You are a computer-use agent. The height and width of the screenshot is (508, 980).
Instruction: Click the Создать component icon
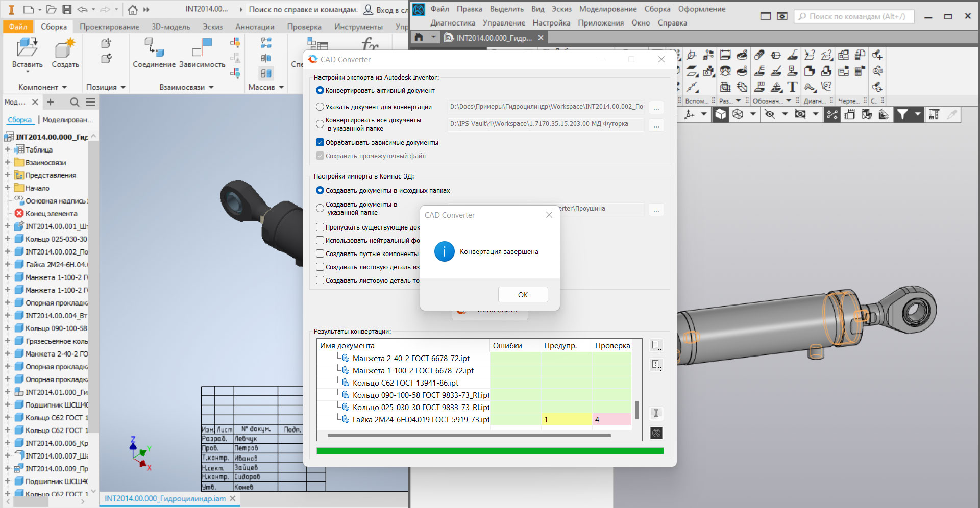coord(65,48)
